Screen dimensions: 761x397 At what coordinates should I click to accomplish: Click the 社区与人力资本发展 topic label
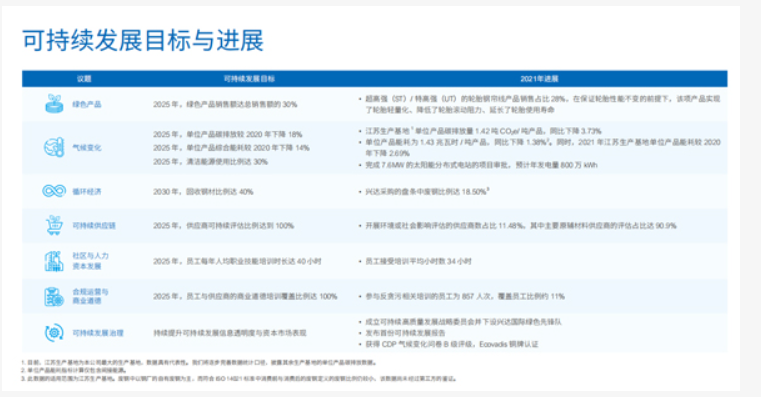[90, 261]
